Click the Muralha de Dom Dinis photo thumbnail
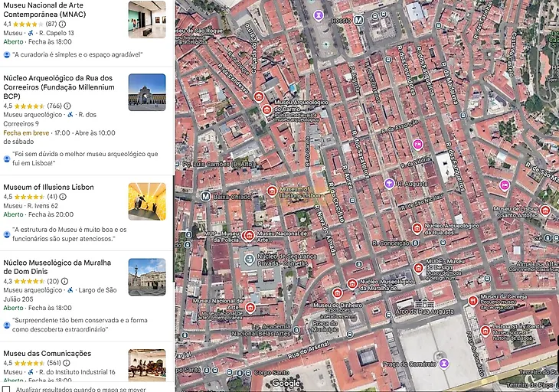Viewport: 559px width, 392px height. click(147, 277)
